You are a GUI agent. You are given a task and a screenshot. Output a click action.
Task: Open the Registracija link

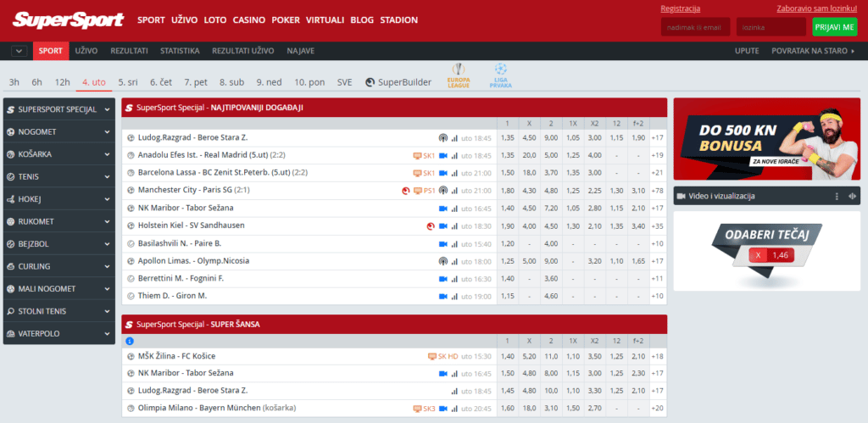pyautogui.click(x=681, y=8)
